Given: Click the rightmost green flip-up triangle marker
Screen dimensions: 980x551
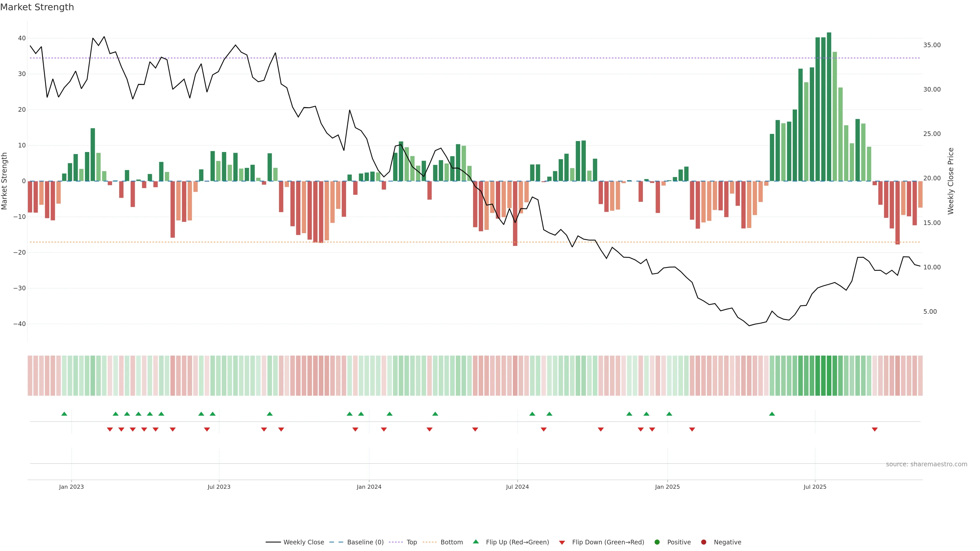Looking at the screenshot, I should [x=772, y=414].
